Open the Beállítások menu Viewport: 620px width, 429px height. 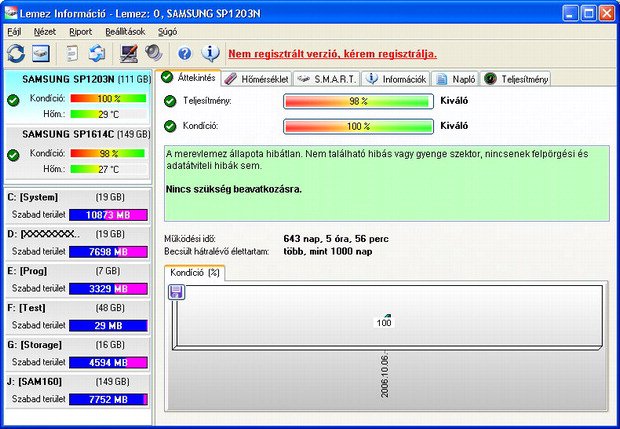(125, 32)
